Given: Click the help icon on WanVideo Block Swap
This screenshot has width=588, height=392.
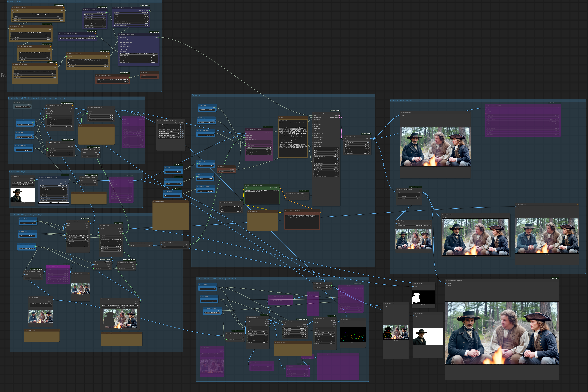Looking at the screenshot, I should [x=106, y=10].
